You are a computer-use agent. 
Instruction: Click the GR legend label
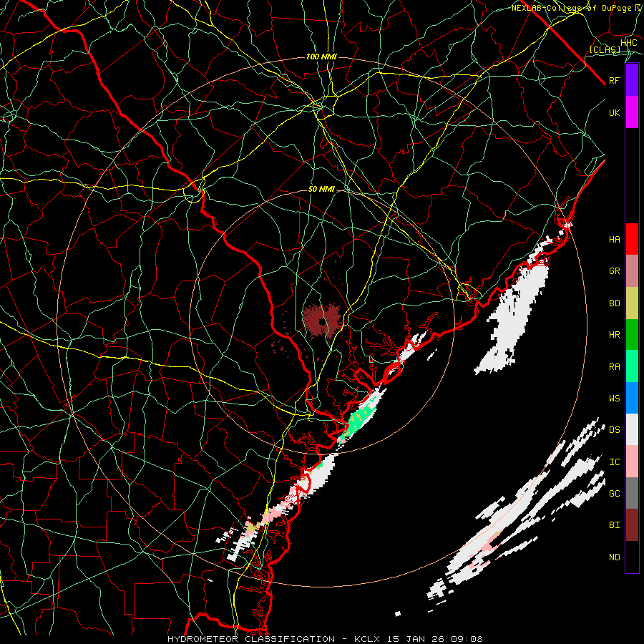click(615, 271)
